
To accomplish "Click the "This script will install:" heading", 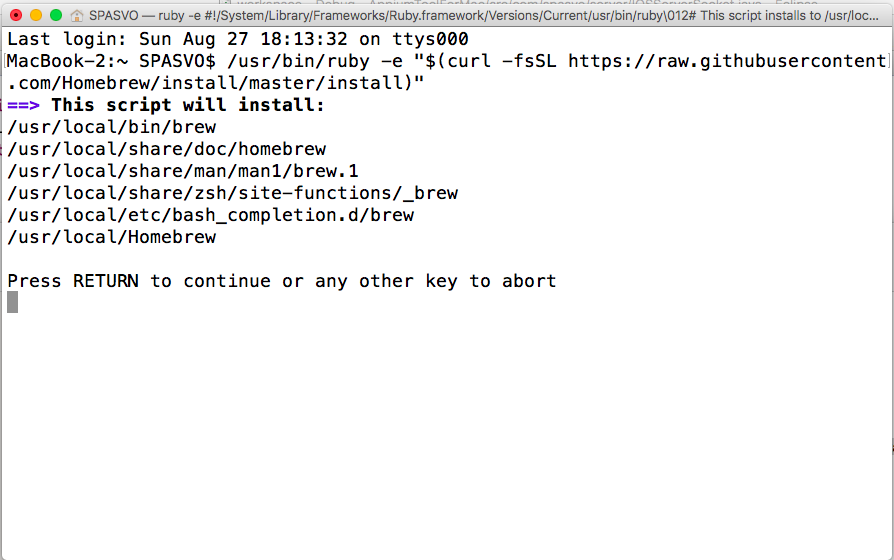I will (x=188, y=105).
